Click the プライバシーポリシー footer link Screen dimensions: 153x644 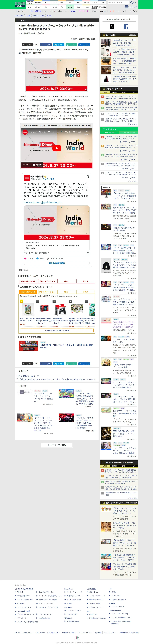click(x=85, y=633)
